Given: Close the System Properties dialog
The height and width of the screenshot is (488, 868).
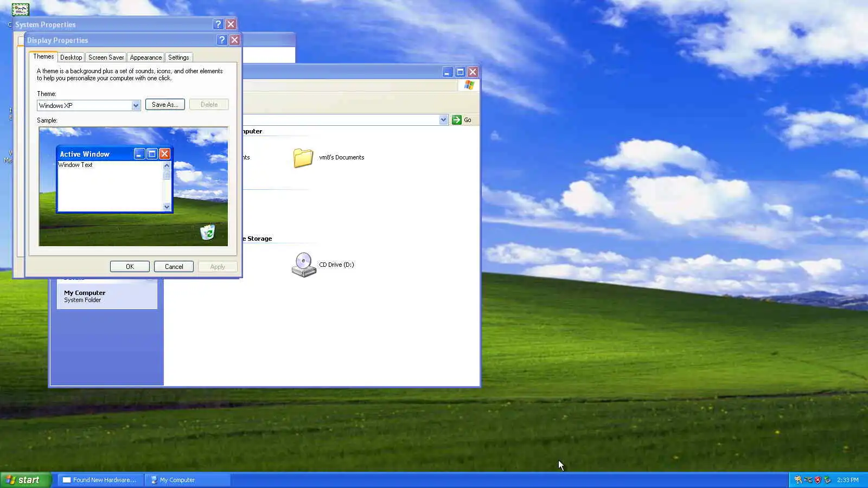Looking at the screenshot, I should [231, 24].
